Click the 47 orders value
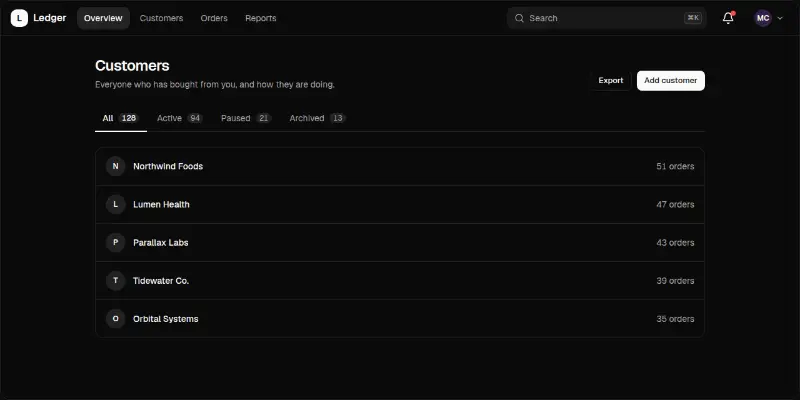 675,205
